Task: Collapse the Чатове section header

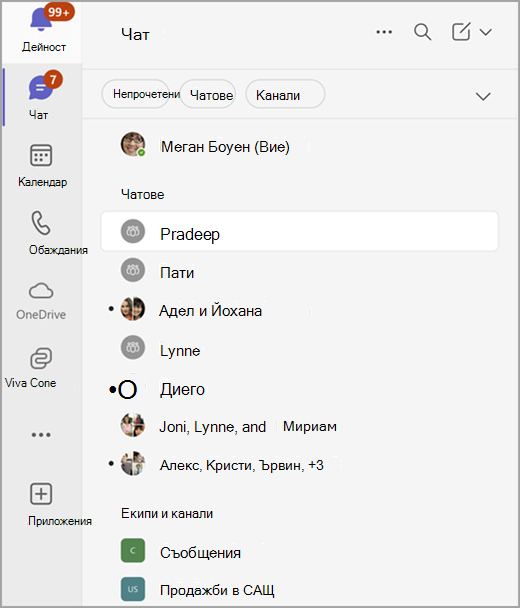Action: point(143,194)
